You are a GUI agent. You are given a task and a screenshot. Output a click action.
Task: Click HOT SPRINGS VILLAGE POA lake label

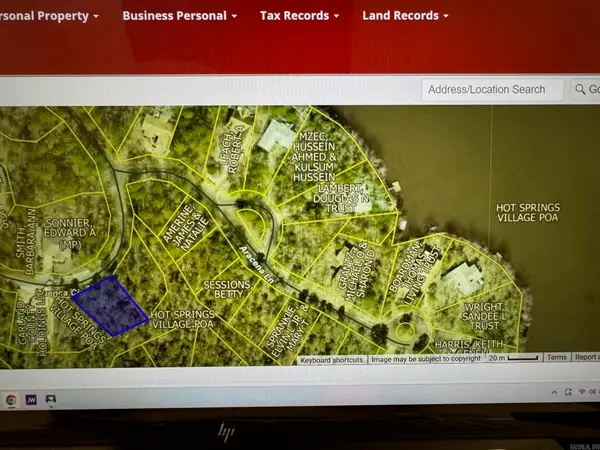tap(528, 212)
